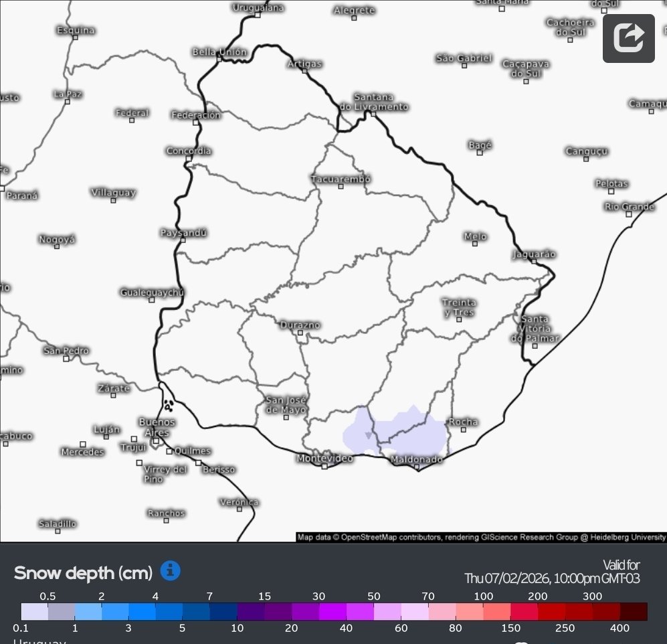Click the 400 cm darkest red swatch
Screen dimensions: 667x644
coord(634,612)
